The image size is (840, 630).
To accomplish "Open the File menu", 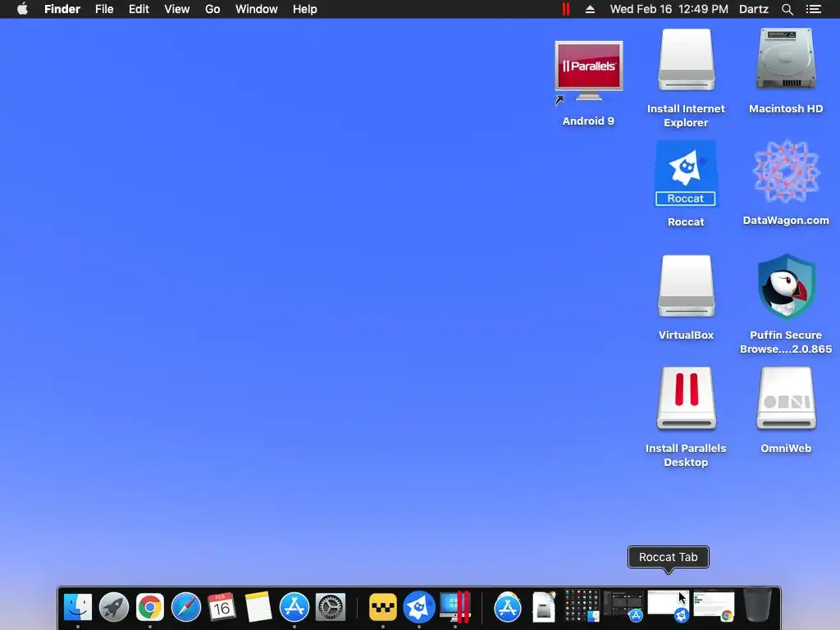I will 104,9.
